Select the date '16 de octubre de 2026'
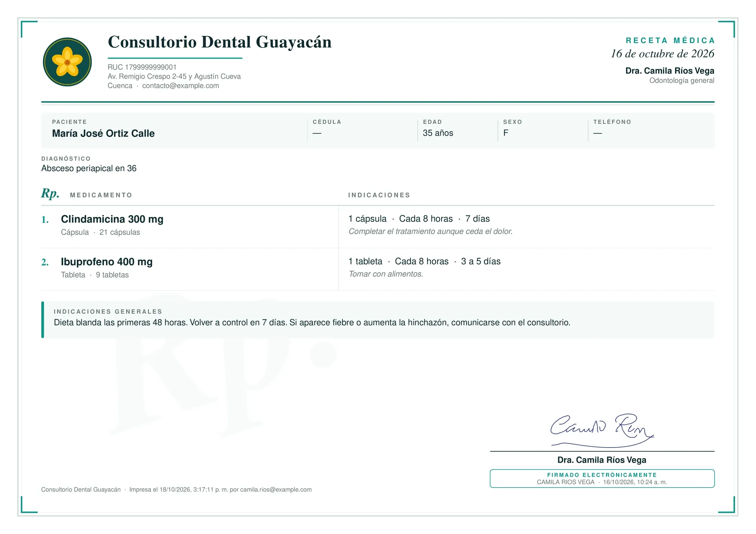Image resolution: width=756 pixels, height=534 pixels. click(x=663, y=54)
